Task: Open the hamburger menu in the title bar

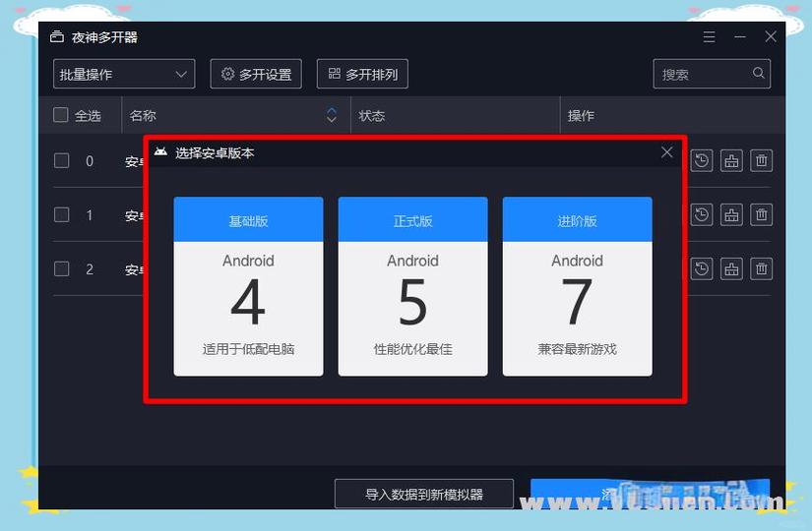Action: click(x=709, y=36)
